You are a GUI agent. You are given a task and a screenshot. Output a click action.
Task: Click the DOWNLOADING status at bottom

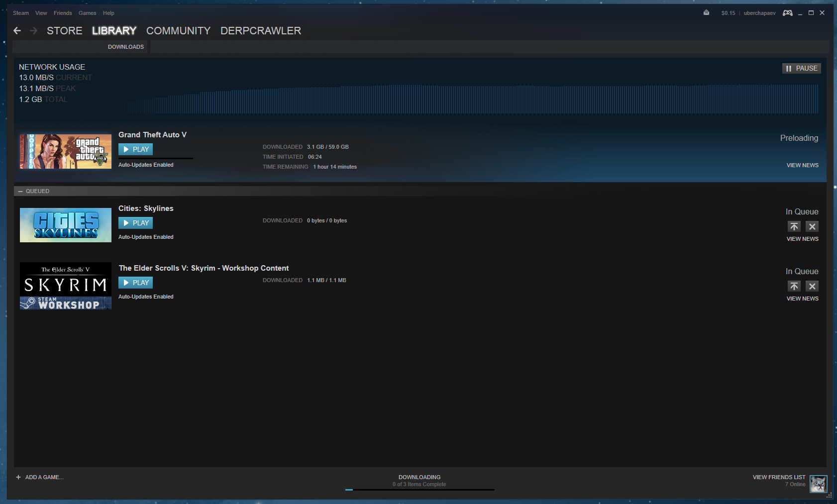click(x=419, y=477)
